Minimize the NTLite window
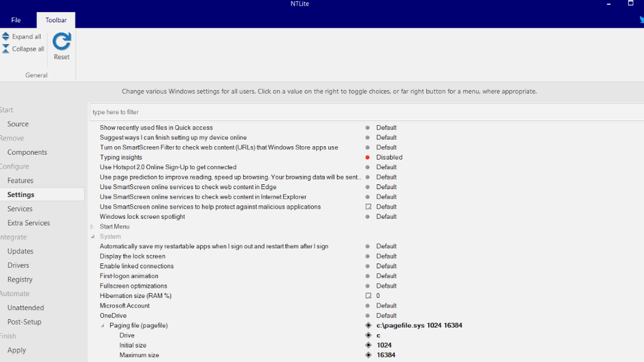 (x=609, y=4)
